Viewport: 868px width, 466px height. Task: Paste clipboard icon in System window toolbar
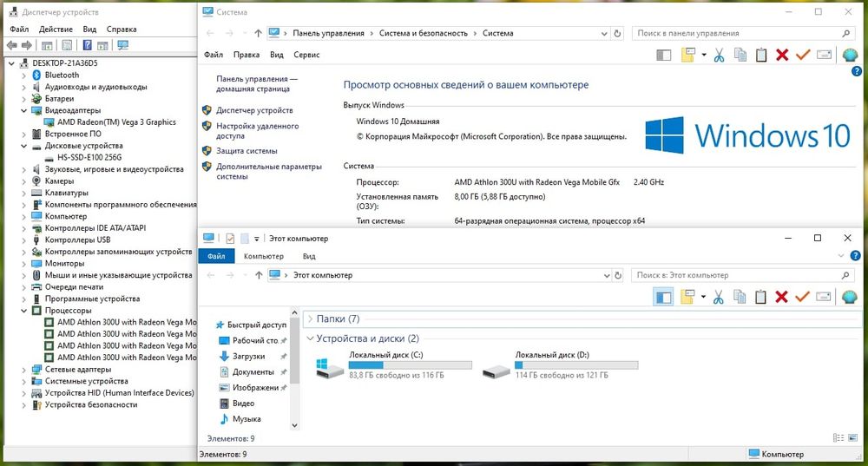pyautogui.click(x=761, y=55)
